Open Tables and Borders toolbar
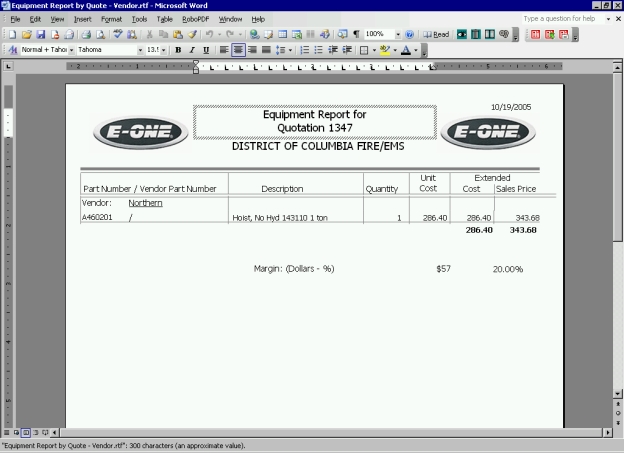624x453 pixels. 269,35
